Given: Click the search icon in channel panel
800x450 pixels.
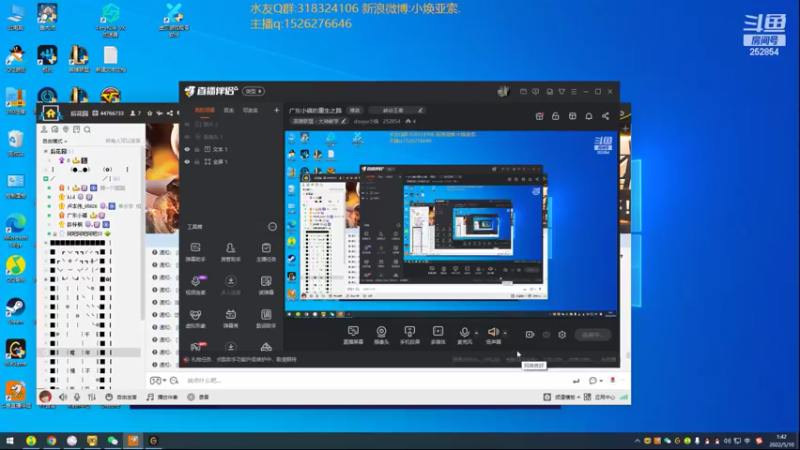Looking at the screenshot, I should point(87,130).
